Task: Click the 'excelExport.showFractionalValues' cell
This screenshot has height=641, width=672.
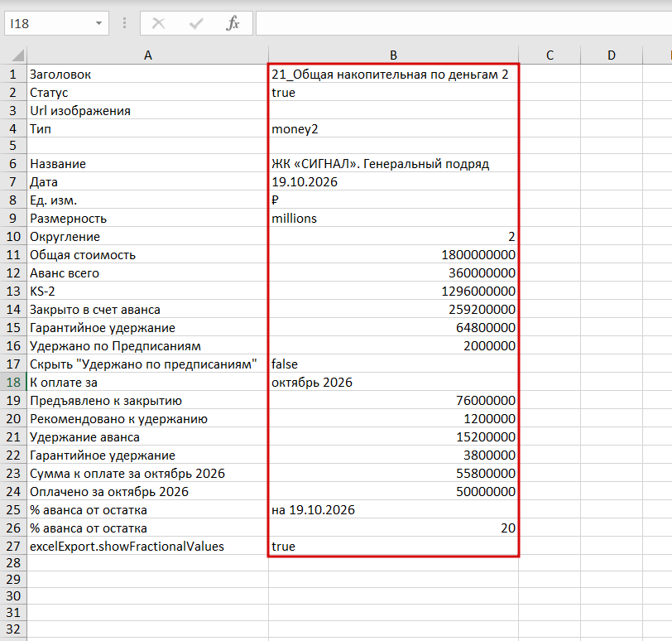Action: click(x=148, y=547)
